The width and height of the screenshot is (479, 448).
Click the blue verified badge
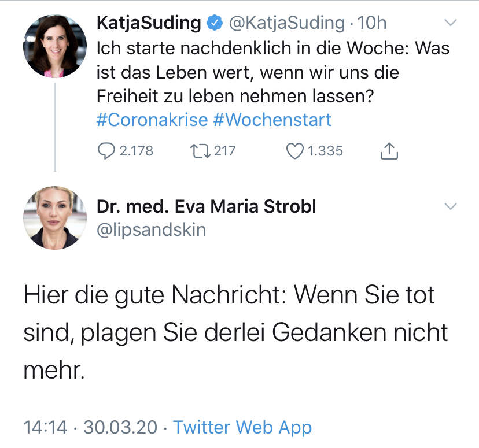(216, 23)
